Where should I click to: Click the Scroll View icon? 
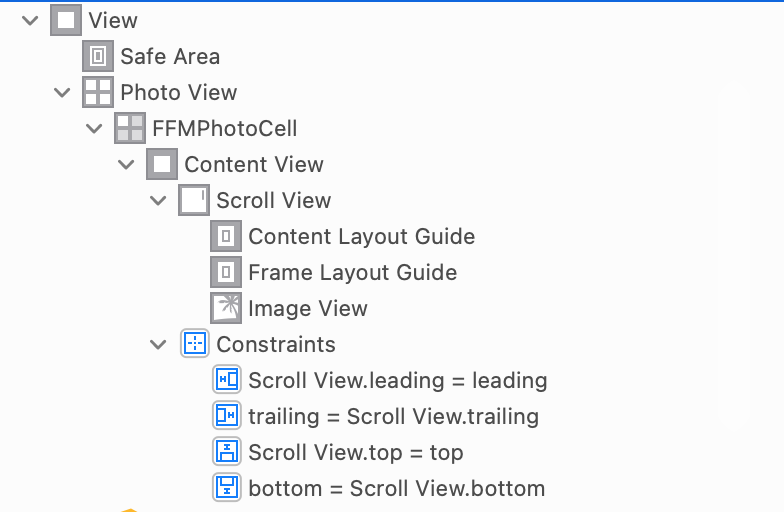click(x=194, y=200)
